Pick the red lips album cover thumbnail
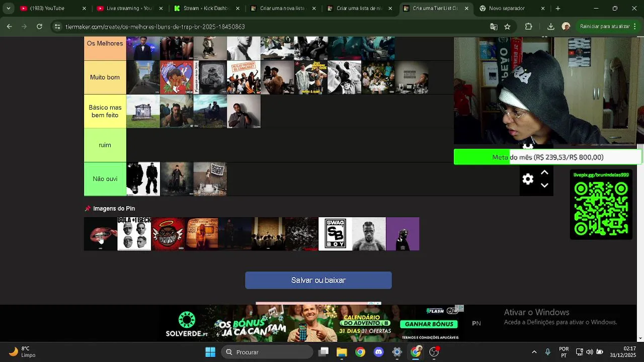The width and height of the screenshot is (644, 362). tap(100, 234)
